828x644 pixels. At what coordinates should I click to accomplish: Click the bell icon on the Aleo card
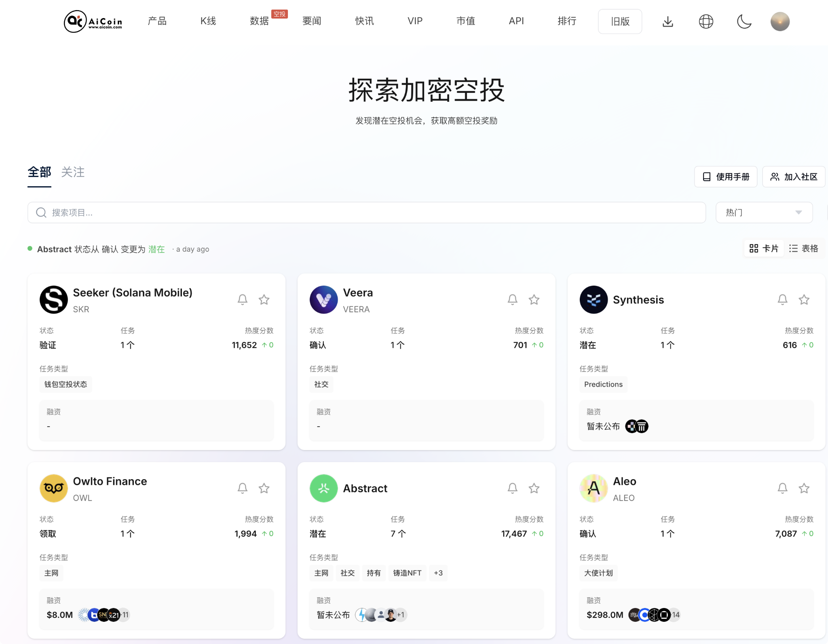782,488
